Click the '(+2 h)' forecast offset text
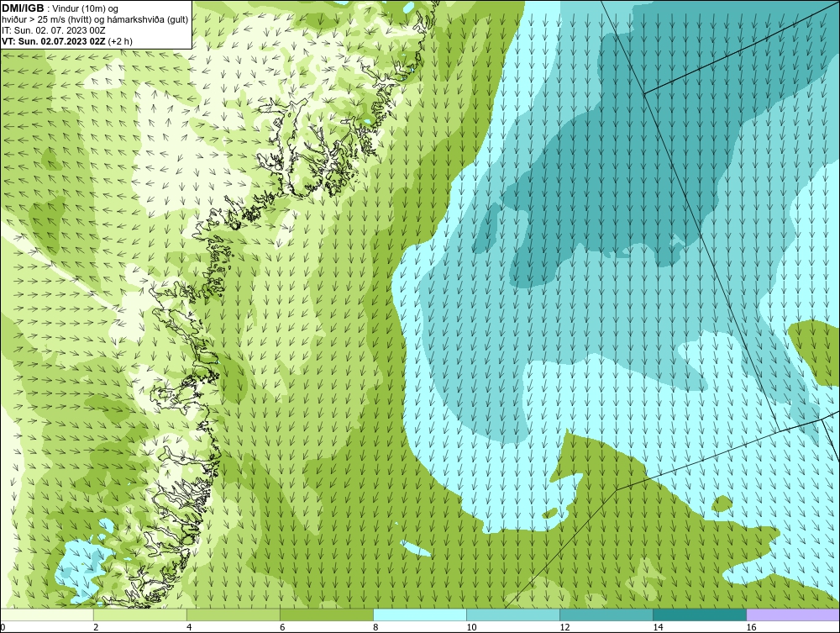 click(120, 41)
